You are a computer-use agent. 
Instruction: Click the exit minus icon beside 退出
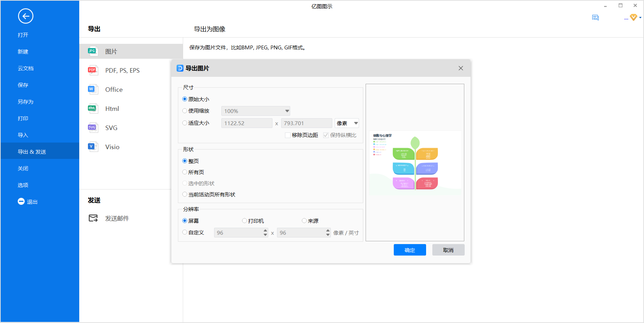coord(21,201)
